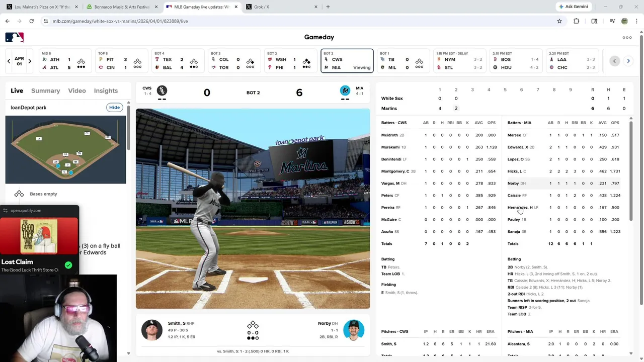
Task: Click the BOT 2 inning indicator
Action: 253,93
